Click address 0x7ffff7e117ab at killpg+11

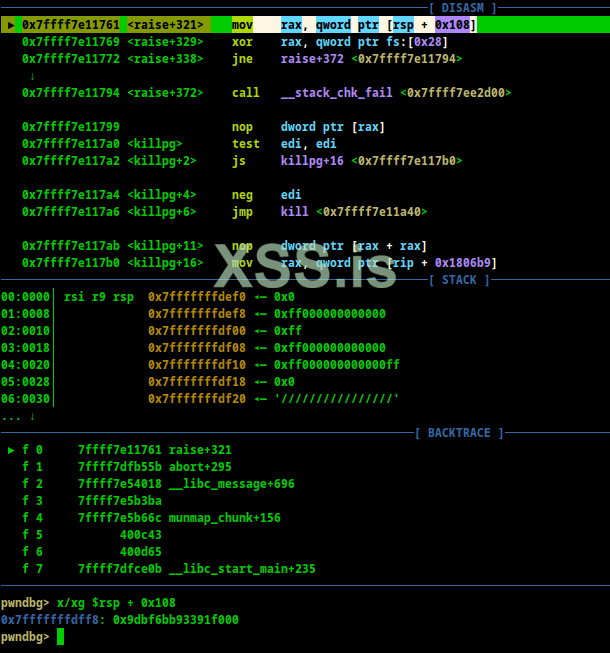(71, 246)
